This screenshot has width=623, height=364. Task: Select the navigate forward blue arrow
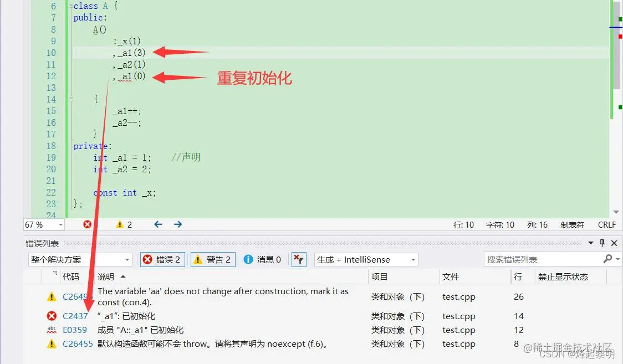pos(177,224)
